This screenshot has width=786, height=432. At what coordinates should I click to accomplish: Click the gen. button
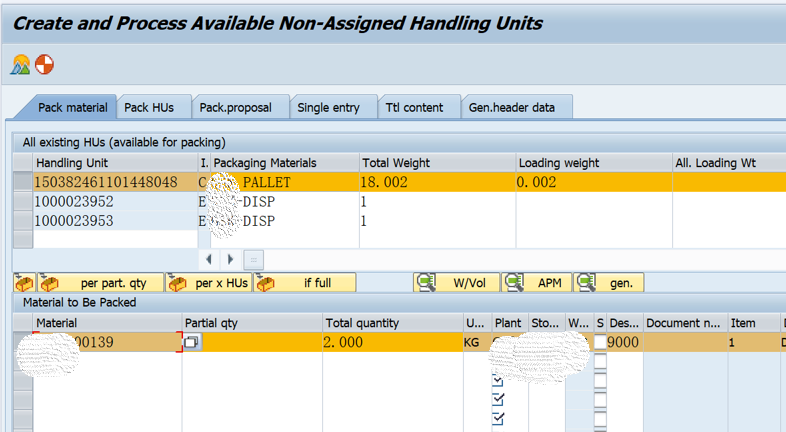tap(609, 283)
